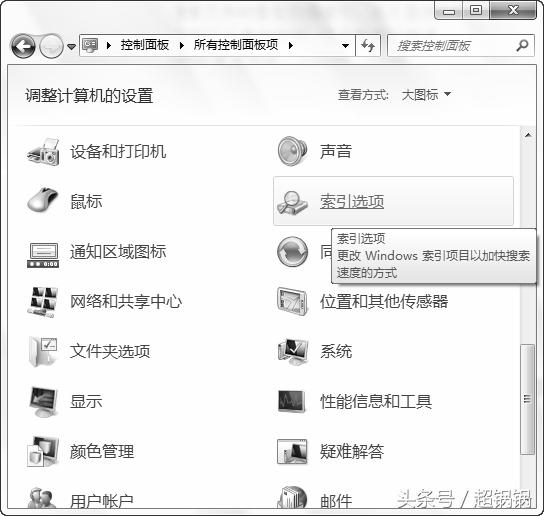This screenshot has height=516, width=544.
Task: Maximize the Control Panel window
Action: 476,11
